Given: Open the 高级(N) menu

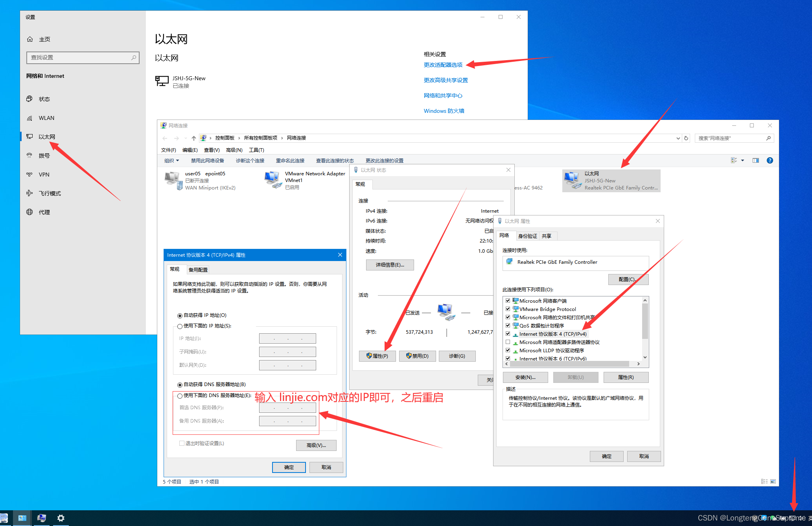Looking at the screenshot, I should click(234, 150).
